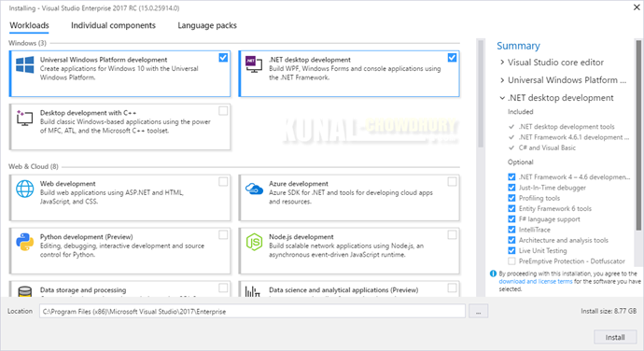Click the Data storage database icon

pyautogui.click(x=24, y=291)
